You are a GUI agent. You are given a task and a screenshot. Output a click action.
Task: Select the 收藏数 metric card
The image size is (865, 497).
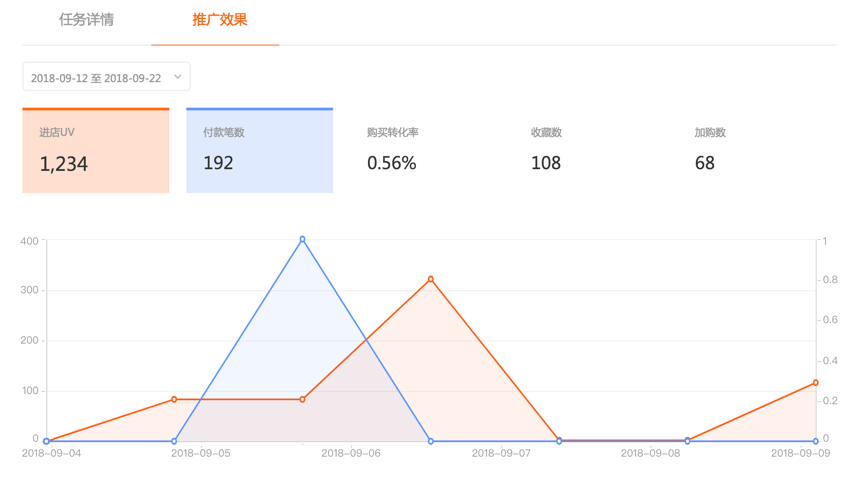(588, 151)
